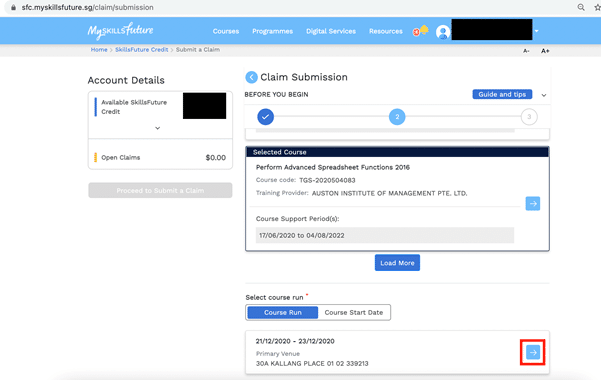Expand Available SkillsFuture Credit details chevron
The height and width of the screenshot is (380, 601).
point(158,128)
